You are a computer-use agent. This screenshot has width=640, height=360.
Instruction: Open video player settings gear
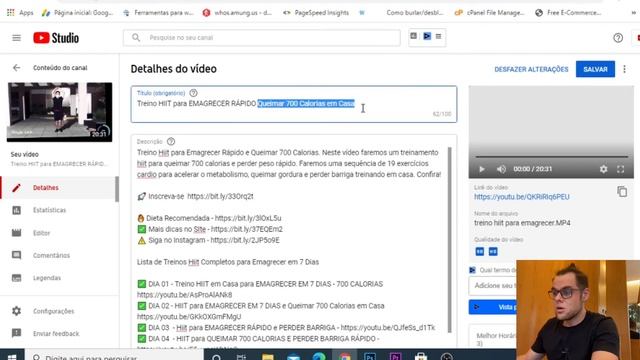point(603,169)
